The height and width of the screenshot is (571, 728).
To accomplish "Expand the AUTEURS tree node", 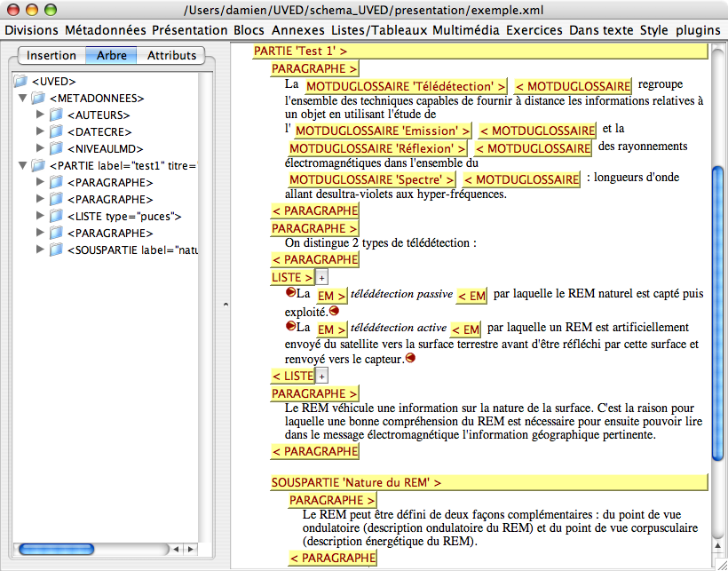I will [x=40, y=115].
